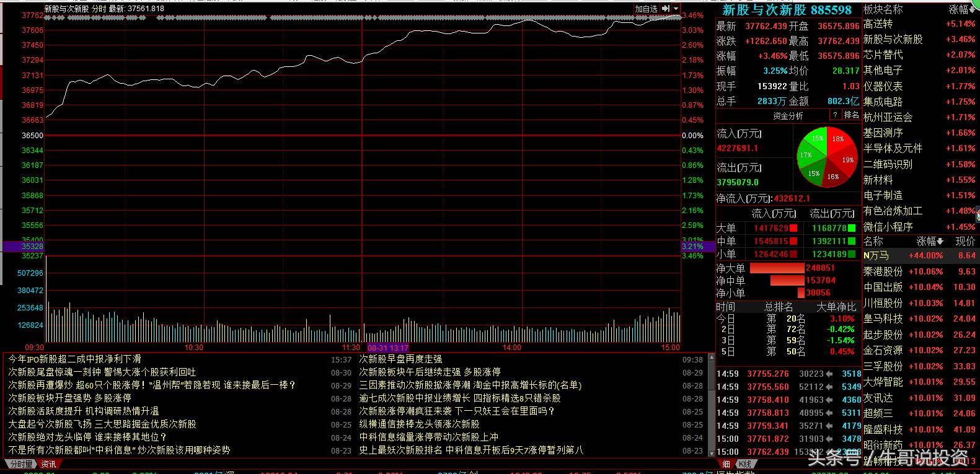980x474 pixels.
Task: Click the capital flow pie chart
Action: pos(826,157)
